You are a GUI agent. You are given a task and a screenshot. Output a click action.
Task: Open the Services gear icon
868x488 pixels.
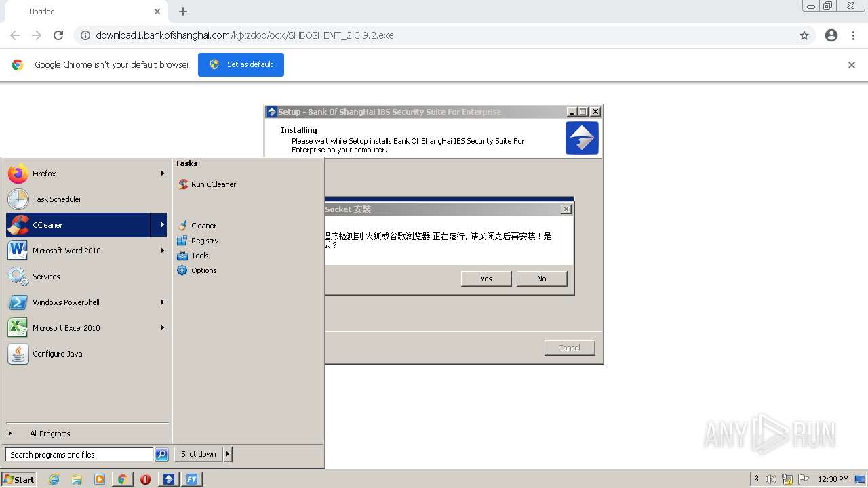point(18,277)
